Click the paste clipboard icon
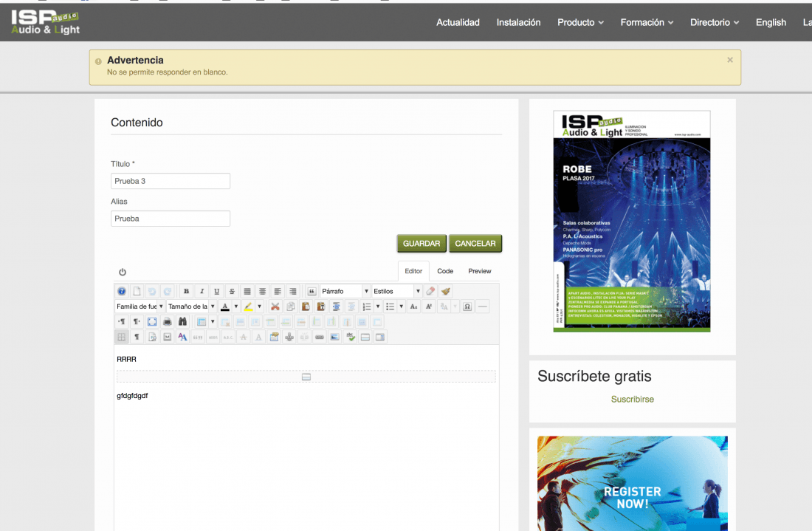 (x=306, y=306)
